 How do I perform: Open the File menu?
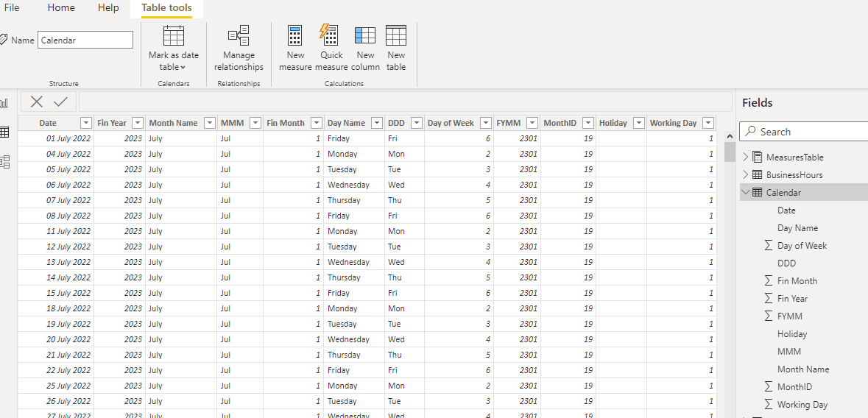pos(12,8)
